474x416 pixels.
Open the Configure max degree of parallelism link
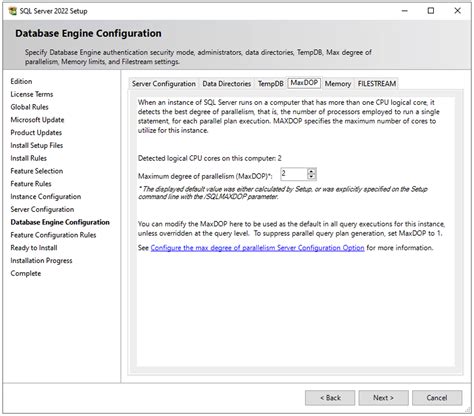[257, 248]
